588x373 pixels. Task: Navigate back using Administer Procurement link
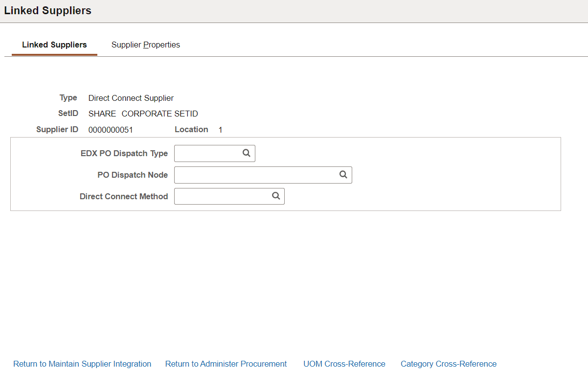point(226,364)
